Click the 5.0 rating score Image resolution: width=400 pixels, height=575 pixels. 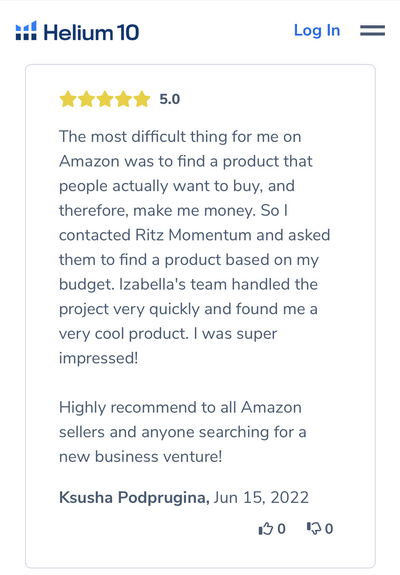click(170, 99)
